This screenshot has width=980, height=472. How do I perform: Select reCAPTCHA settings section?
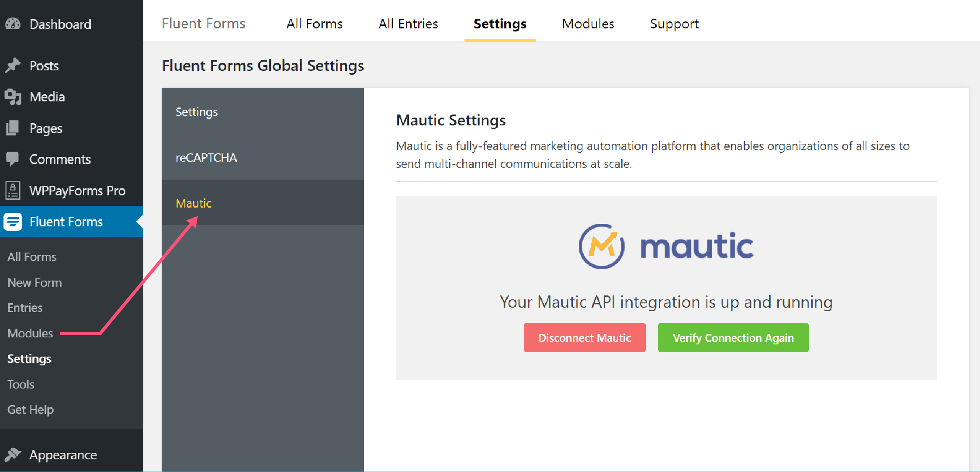(263, 157)
